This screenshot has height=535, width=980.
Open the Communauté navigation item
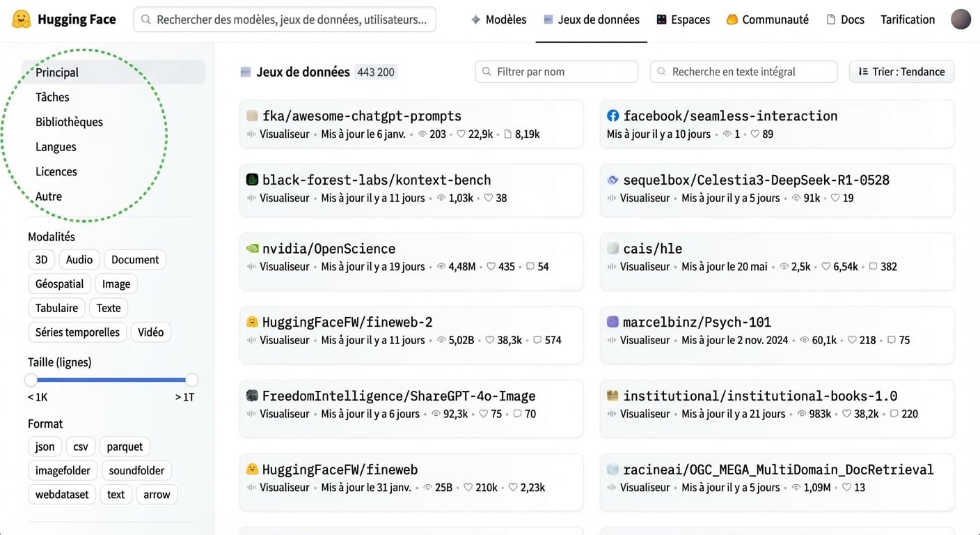[767, 20]
